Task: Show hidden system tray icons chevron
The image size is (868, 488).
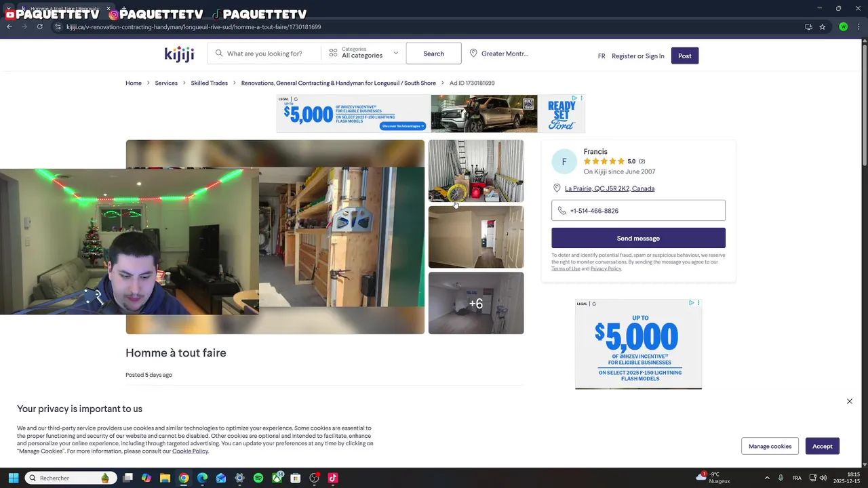Action: (x=767, y=478)
